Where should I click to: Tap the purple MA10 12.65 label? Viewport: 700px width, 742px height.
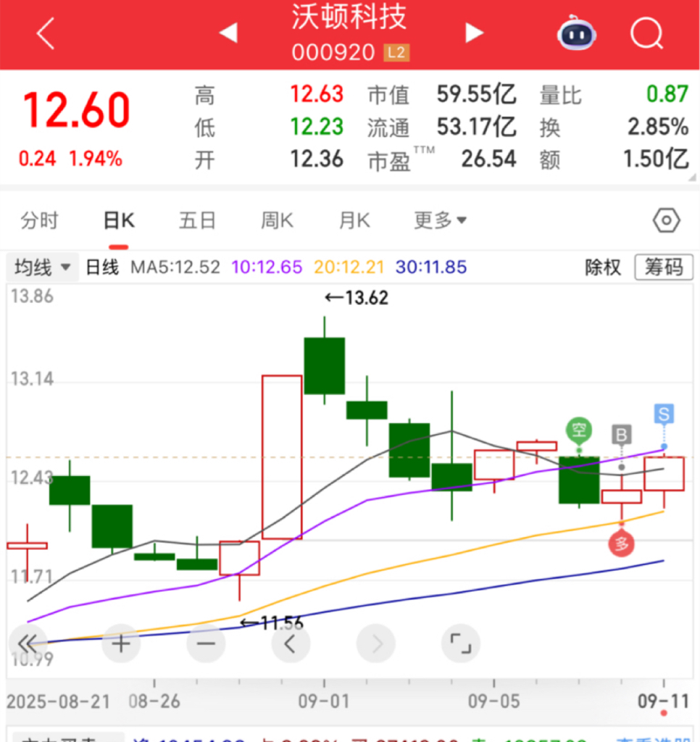coord(267,267)
